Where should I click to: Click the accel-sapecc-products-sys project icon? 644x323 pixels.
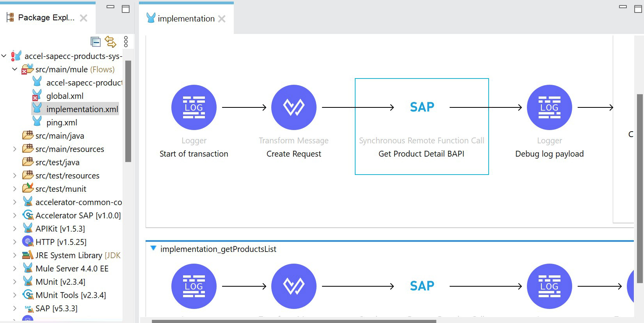click(x=16, y=56)
